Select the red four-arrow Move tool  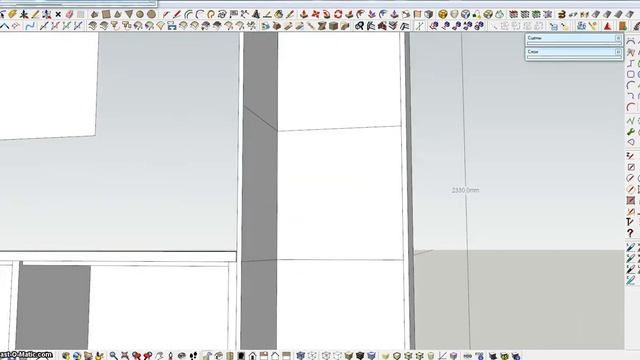[316, 15]
